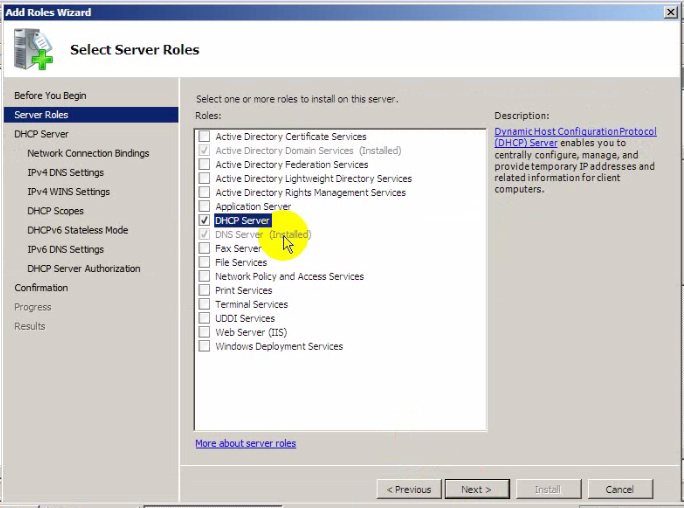Click the server with green plus wizard icon
The height and width of the screenshot is (508, 684).
coord(33,49)
